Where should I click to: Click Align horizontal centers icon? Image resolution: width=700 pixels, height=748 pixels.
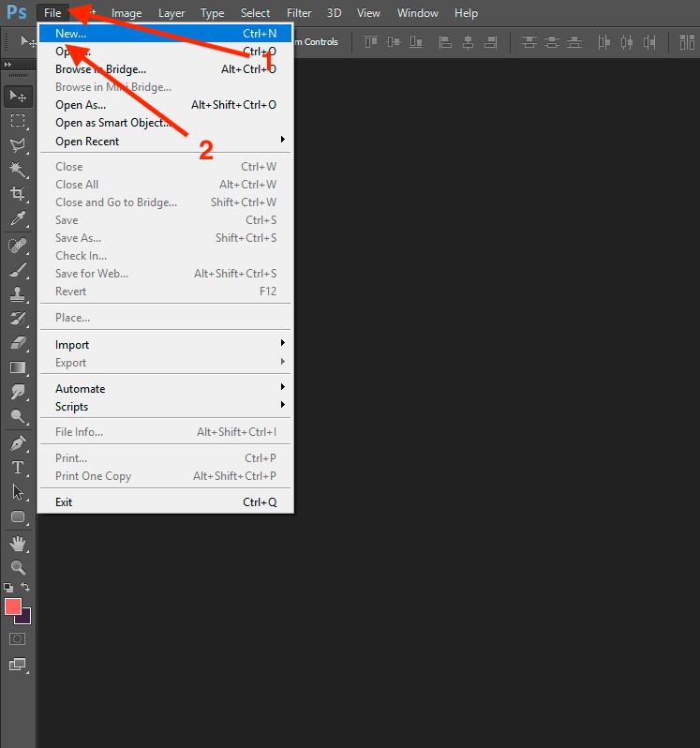[x=469, y=42]
